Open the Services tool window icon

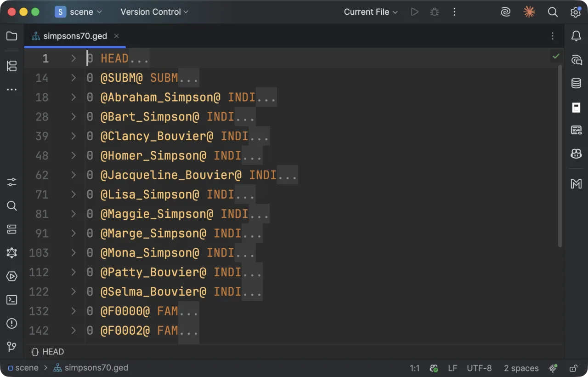[12, 229]
